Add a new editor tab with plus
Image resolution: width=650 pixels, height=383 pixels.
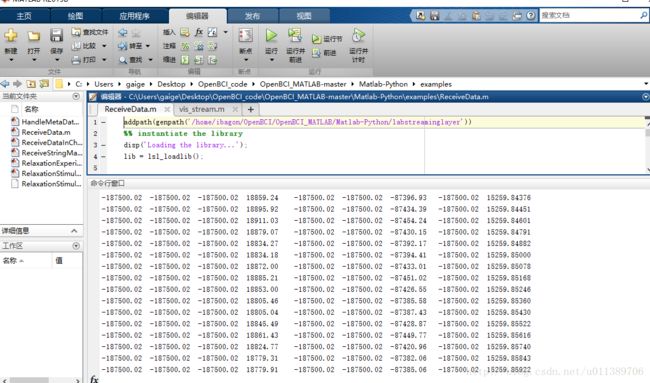tap(250, 109)
